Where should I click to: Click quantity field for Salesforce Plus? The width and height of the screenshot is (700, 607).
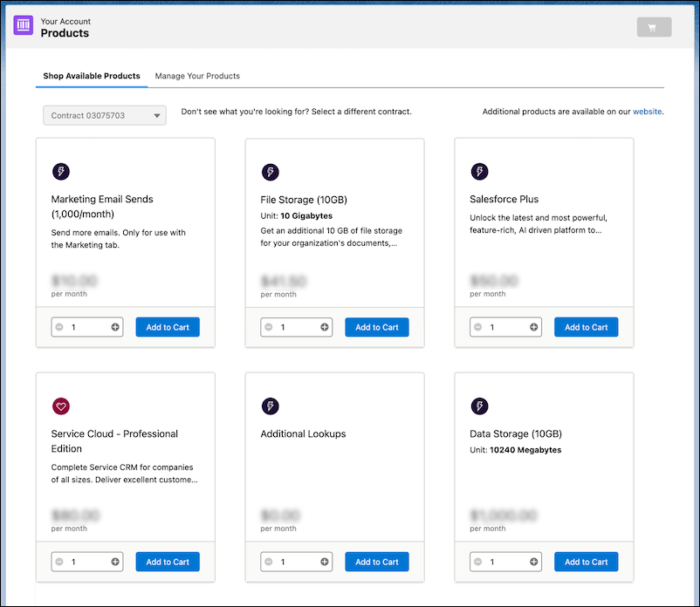tap(506, 327)
